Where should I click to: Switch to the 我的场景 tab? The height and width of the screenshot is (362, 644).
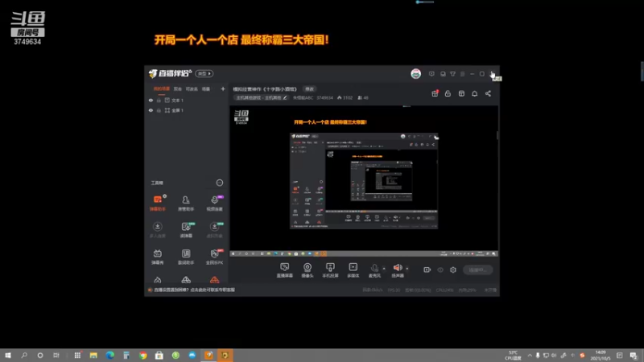point(162,88)
